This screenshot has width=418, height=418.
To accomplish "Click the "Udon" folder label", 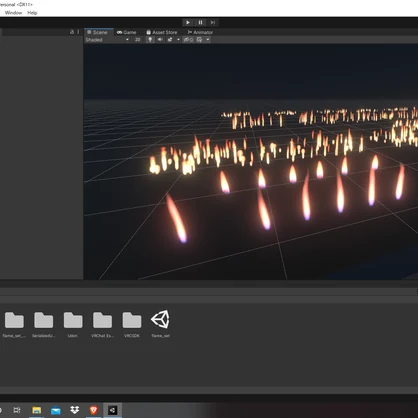I will click(73, 336).
